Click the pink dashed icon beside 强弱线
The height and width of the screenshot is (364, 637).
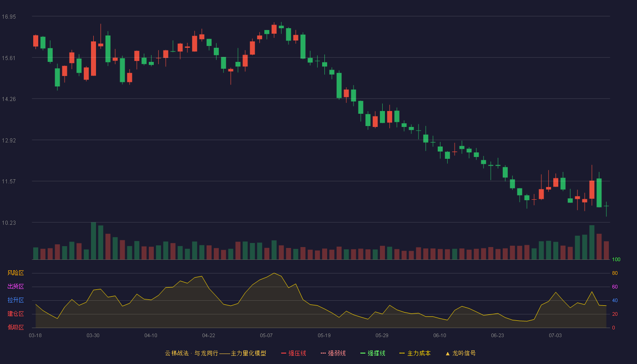coord(323,353)
